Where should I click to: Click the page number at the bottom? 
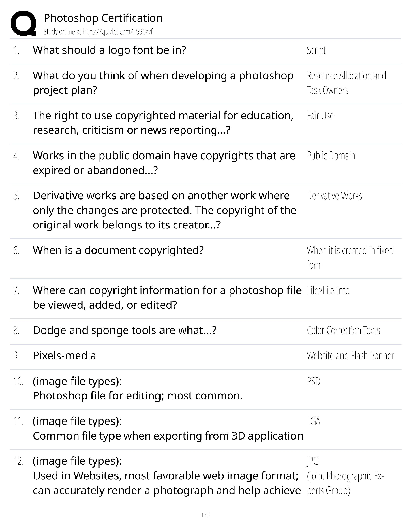click(x=205, y=515)
